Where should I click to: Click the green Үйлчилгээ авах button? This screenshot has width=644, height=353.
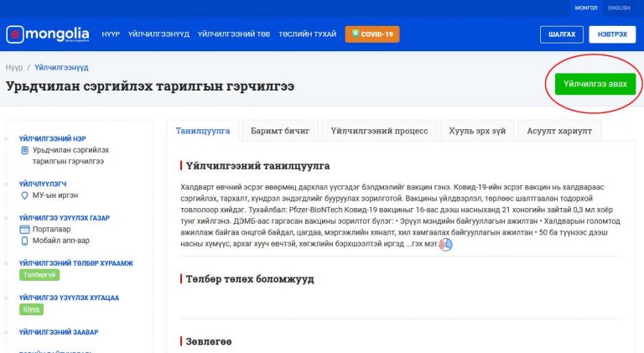click(x=595, y=84)
